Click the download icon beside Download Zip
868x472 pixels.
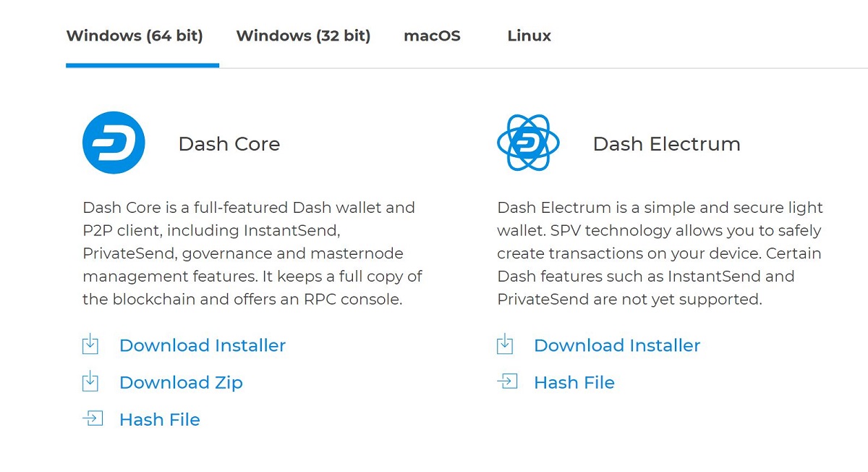(90, 382)
